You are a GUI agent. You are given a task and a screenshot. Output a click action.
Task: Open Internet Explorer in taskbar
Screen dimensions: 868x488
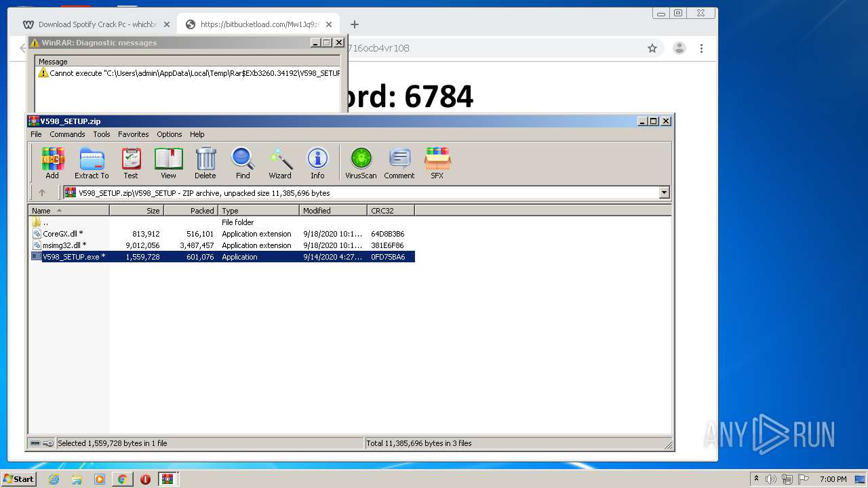[54, 479]
